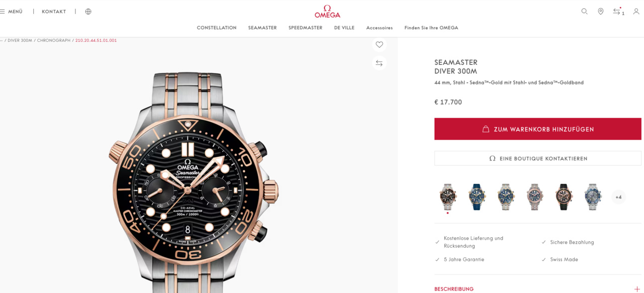
Task: Expand the BESCHREIBUNG section plus
Action: (637, 289)
